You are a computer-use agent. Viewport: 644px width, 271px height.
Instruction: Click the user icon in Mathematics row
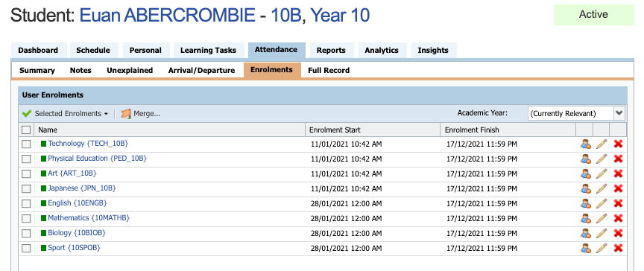coord(585,219)
